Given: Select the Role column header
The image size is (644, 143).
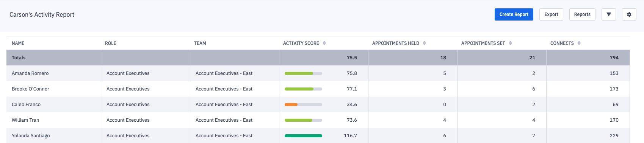Looking at the screenshot, I should (x=111, y=43).
